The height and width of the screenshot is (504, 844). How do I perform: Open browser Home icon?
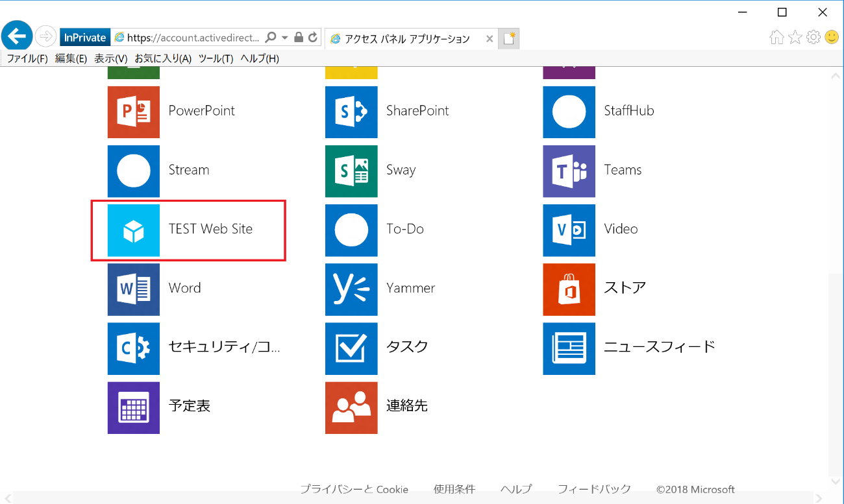776,38
